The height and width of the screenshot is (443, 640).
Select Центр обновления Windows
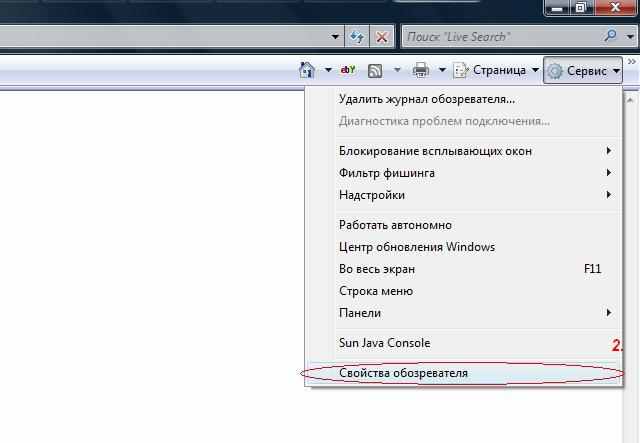pyautogui.click(x=464, y=247)
